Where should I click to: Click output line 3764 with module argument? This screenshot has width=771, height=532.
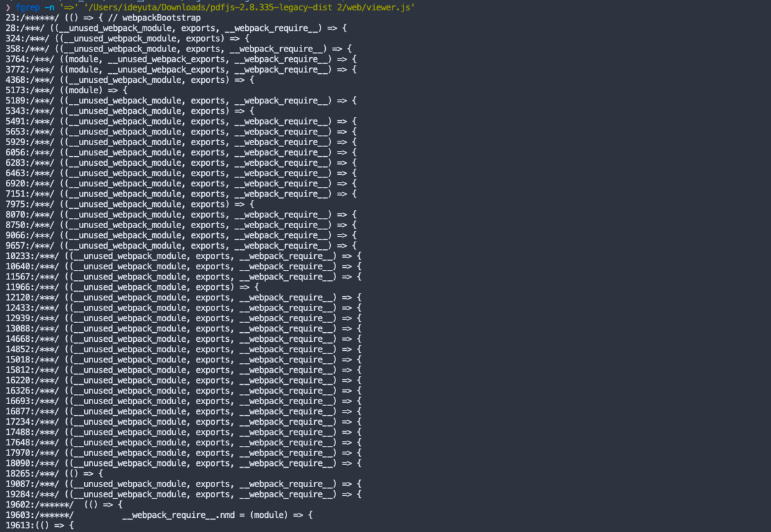point(181,59)
